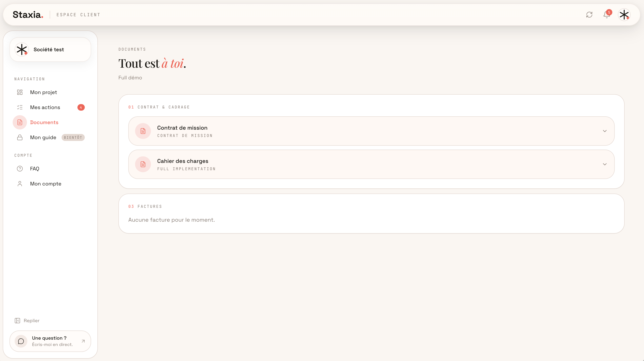
Task: Click the notification count badge 5
Action: [x=609, y=12]
